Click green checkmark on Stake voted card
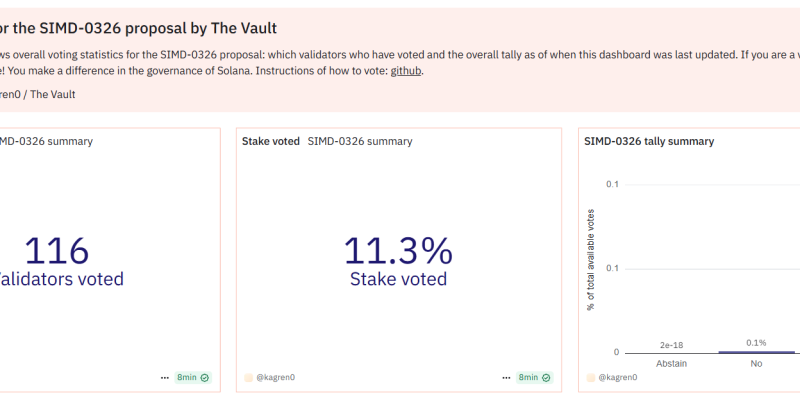 tap(546, 378)
